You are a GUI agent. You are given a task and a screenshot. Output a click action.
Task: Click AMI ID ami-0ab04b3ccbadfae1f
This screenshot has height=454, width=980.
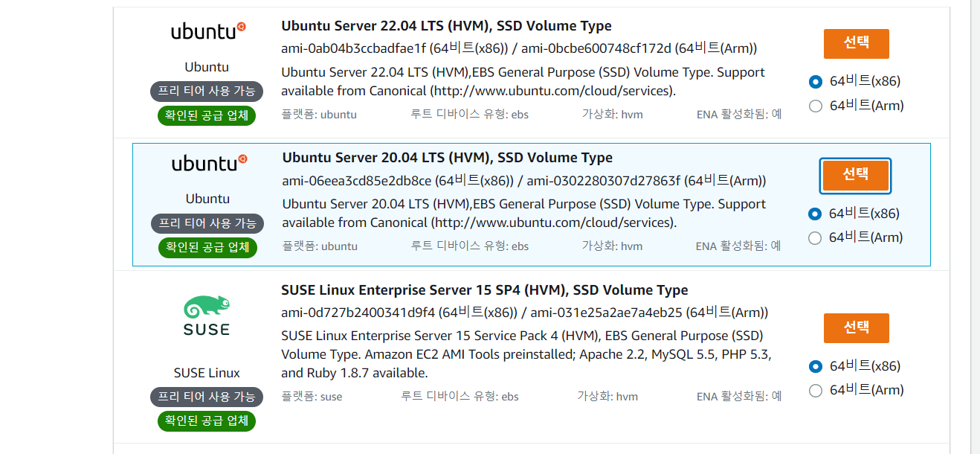coord(352,49)
